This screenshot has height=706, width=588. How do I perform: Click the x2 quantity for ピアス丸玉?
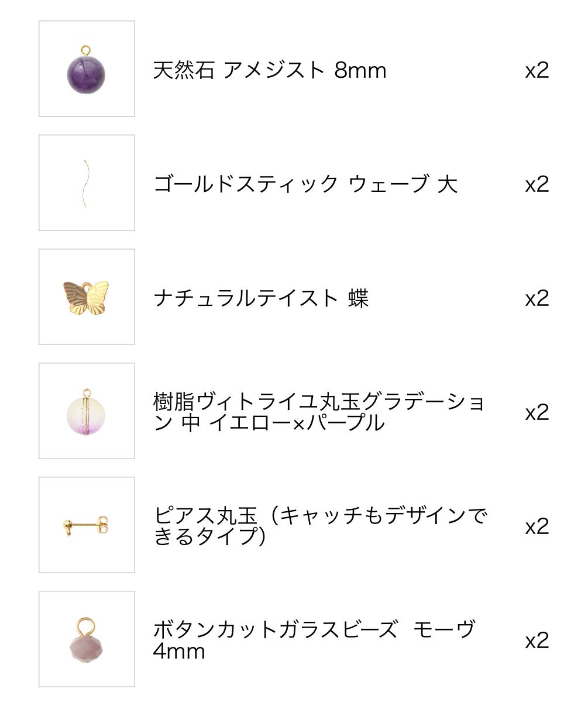click(x=537, y=526)
